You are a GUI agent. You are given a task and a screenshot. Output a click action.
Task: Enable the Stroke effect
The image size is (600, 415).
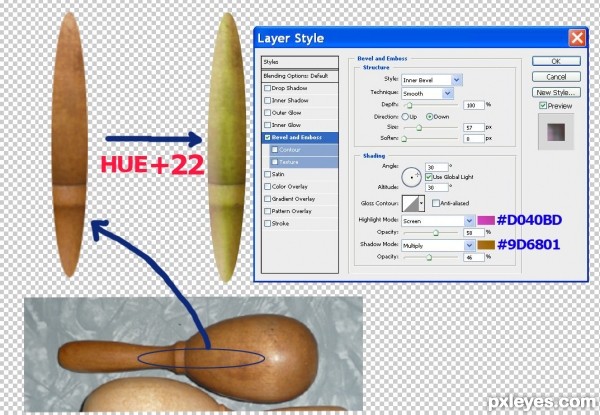pos(267,223)
